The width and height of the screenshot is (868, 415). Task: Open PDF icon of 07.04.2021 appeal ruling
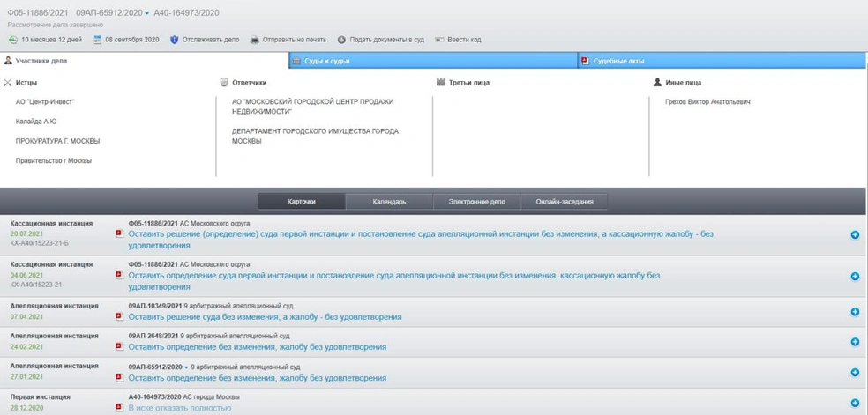[119, 316]
